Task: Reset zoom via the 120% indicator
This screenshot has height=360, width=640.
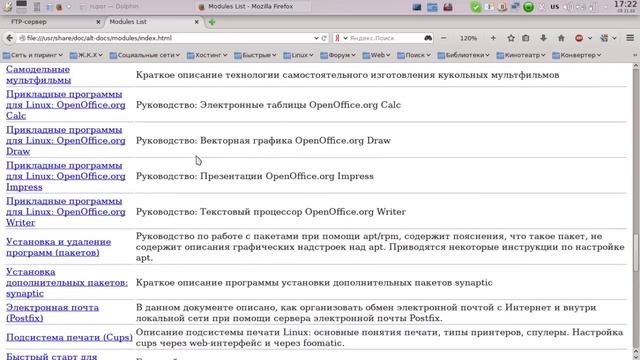Action: (468, 38)
